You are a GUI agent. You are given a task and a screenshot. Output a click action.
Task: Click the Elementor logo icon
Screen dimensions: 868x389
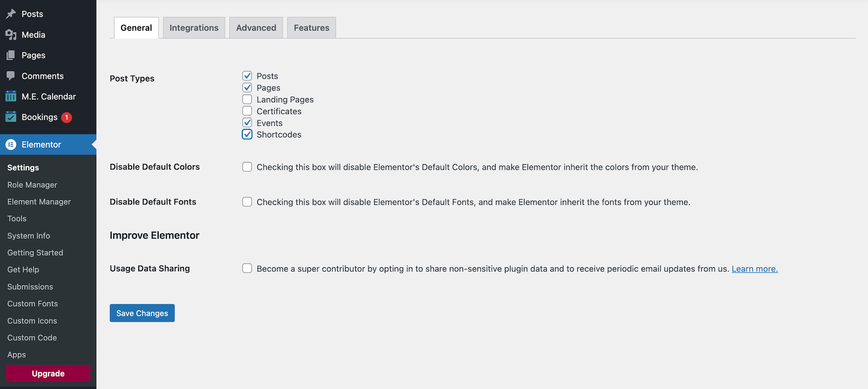pyautogui.click(x=11, y=145)
